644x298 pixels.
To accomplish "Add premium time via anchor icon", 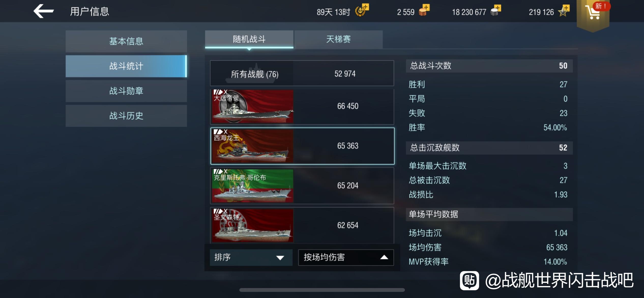I will (x=362, y=10).
